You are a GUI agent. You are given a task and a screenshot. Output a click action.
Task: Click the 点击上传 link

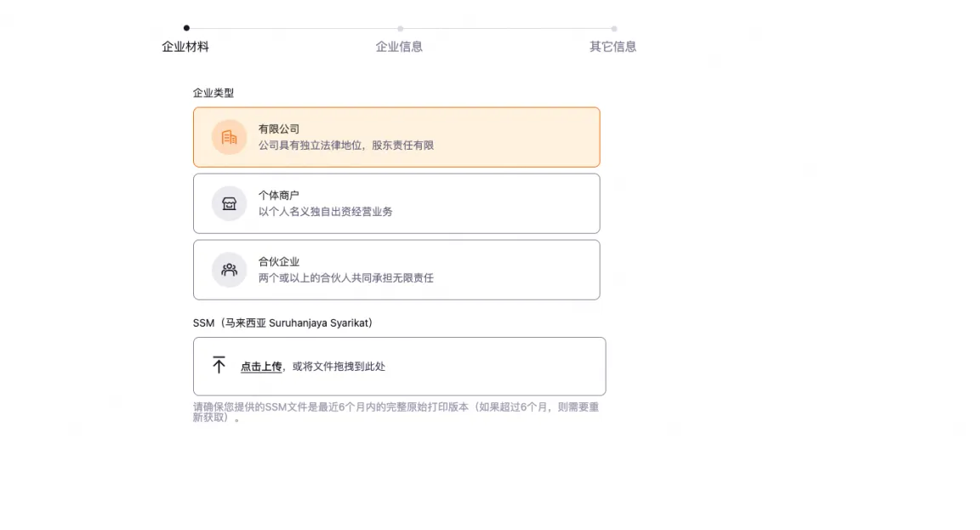pyautogui.click(x=261, y=367)
